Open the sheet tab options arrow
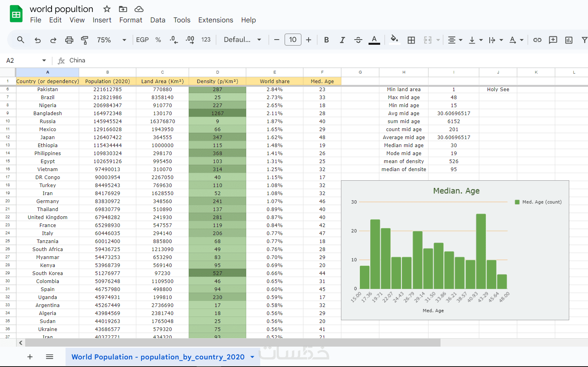Viewport: 588px width, 367px height. [252, 357]
